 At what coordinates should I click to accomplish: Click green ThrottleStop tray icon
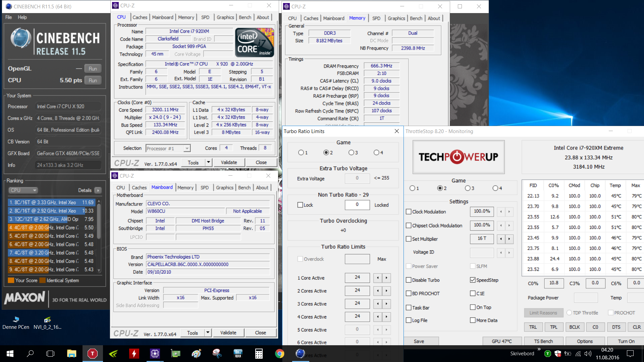click(x=548, y=354)
